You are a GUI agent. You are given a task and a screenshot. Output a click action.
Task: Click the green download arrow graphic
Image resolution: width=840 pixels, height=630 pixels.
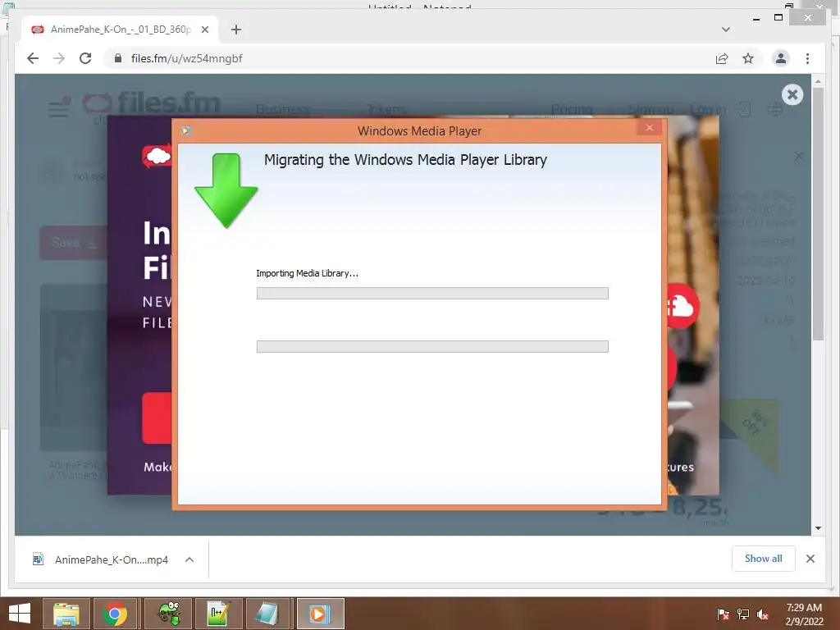point(226,190)
